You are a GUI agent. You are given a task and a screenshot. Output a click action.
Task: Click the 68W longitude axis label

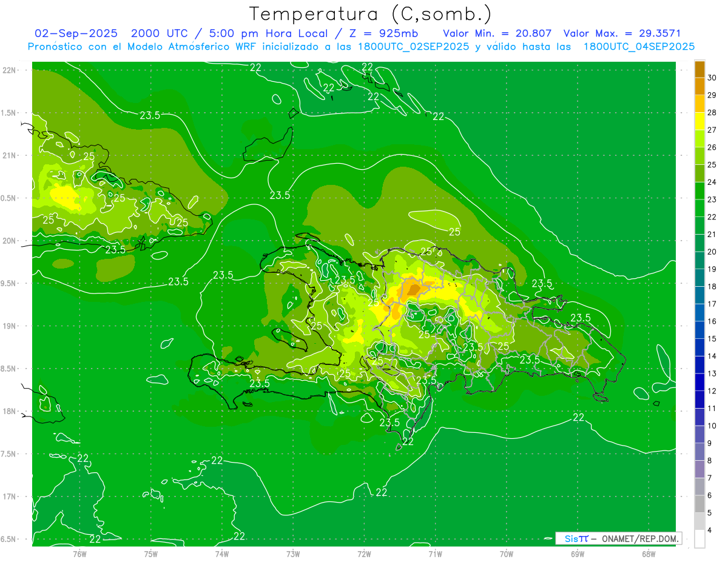(648, 554)
